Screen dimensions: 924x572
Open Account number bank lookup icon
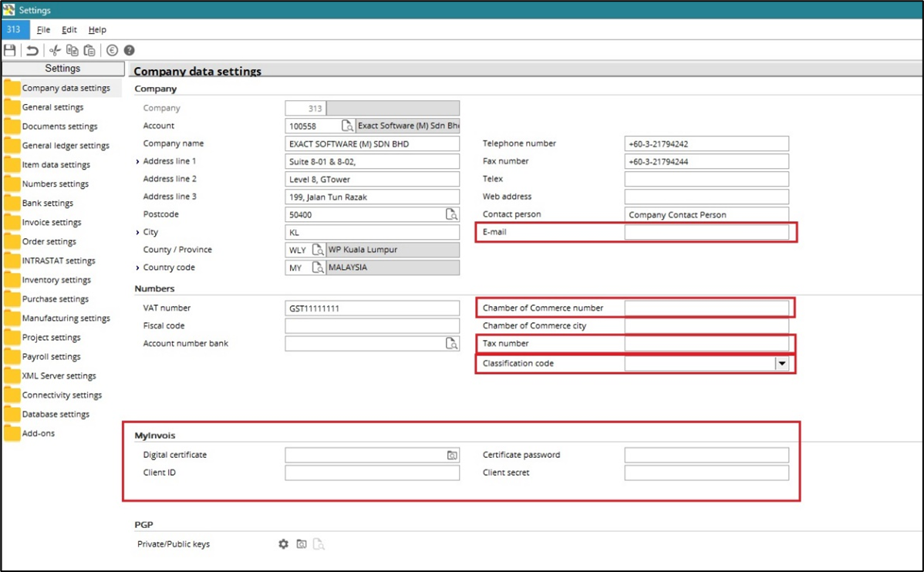[452, 344]
